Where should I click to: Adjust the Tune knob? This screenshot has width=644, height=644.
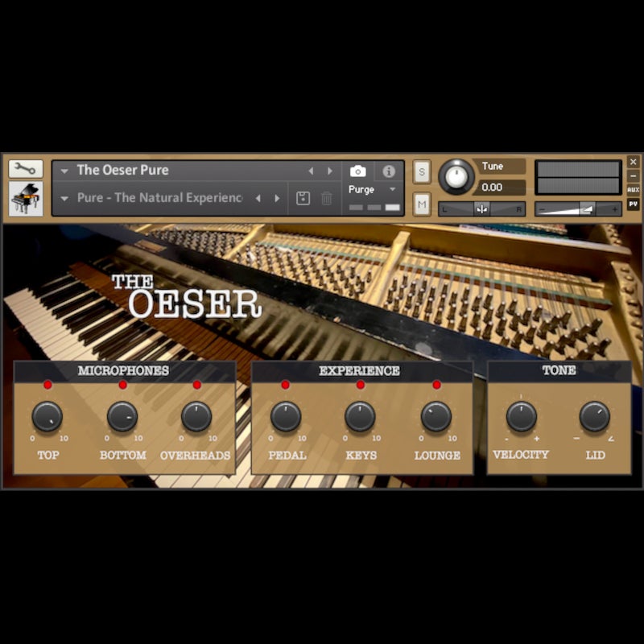[x=456, y=176]
